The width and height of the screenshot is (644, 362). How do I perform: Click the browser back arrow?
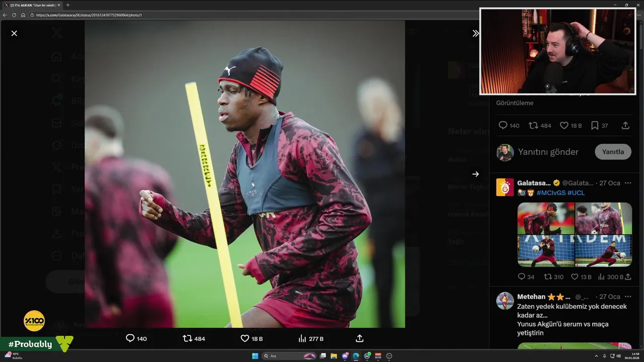pos(5,15)
